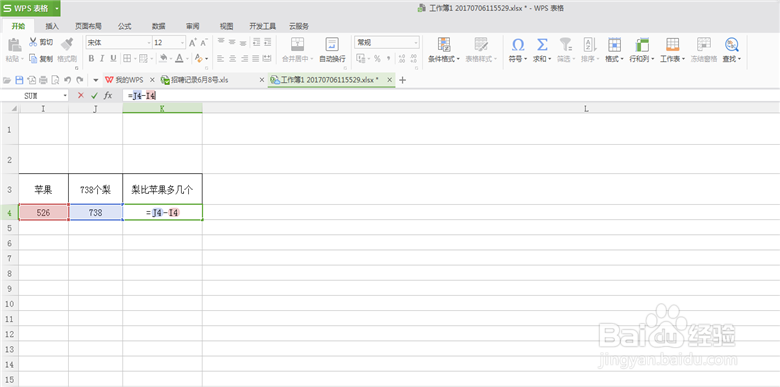Click the increase decimal places icon

402,59
